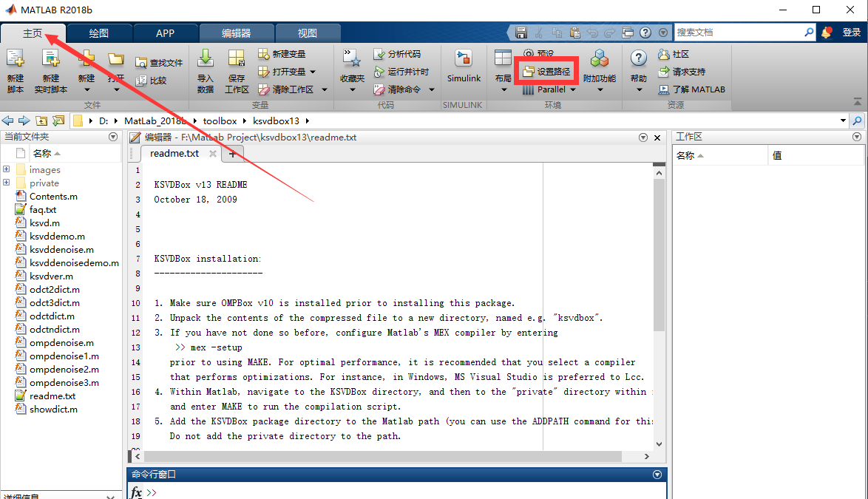The width and height of the screenshot is (868, 499).
Task: Click 登录 (Sign In)
Action: pos(852,33)
